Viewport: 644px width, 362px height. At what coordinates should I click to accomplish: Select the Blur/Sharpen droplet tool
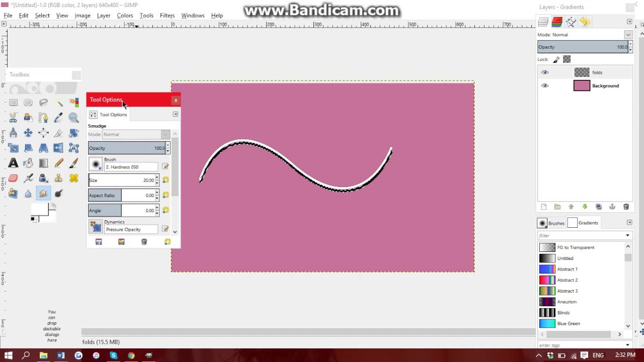pos(28,193)
